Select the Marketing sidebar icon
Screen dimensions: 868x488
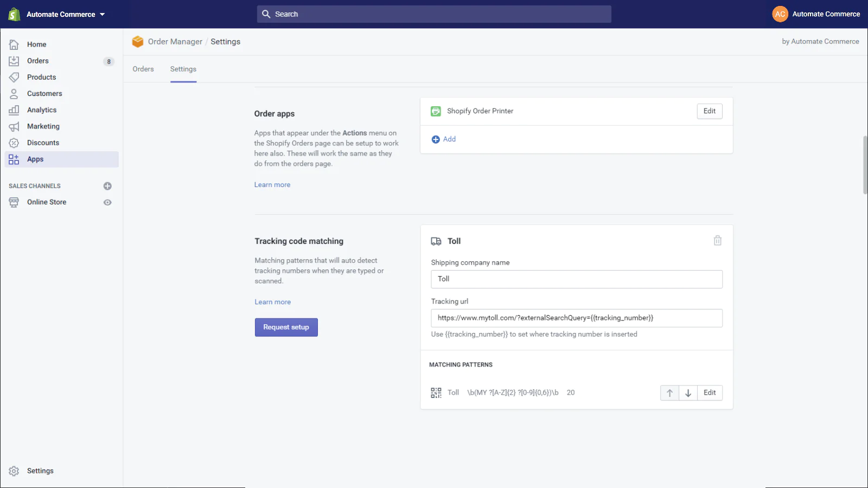pos(14,126)
